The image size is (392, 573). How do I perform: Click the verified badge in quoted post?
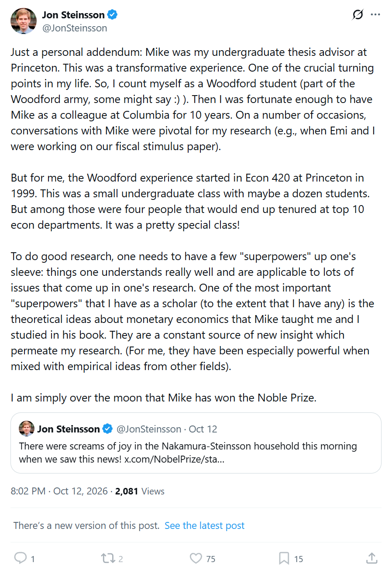[107, 429]
